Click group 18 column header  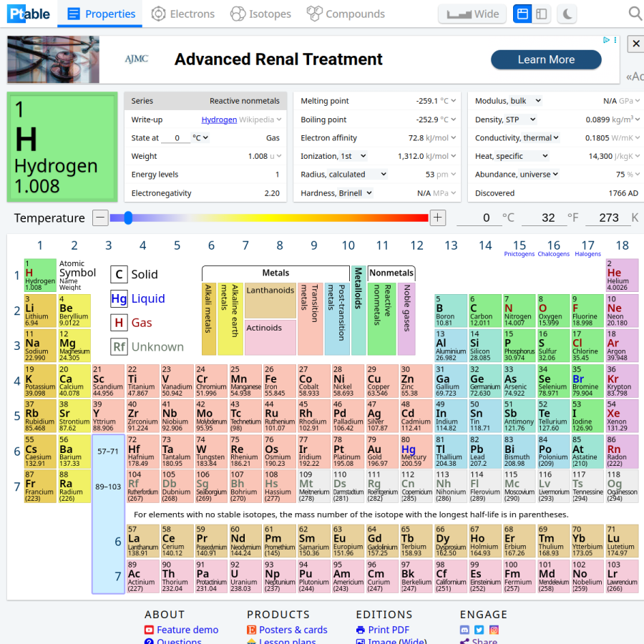pos(622,245)
